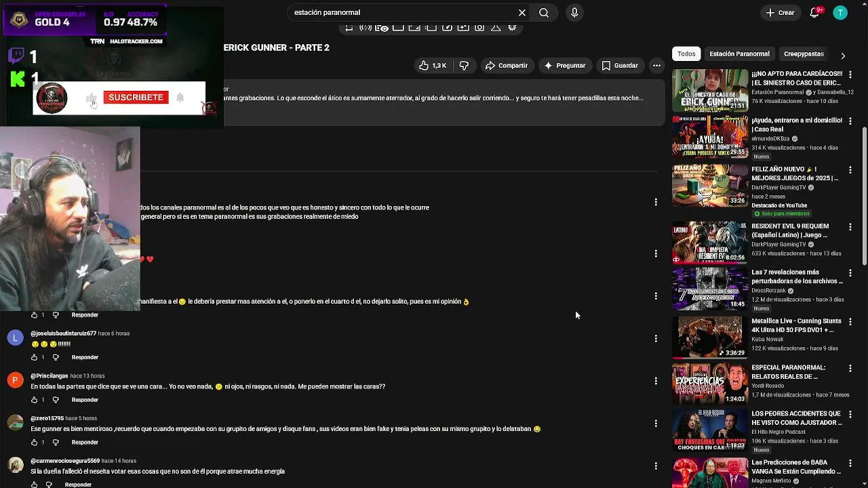
Task: Open carmenrociosegura5569's profile picture
Action: coord(15,465)
